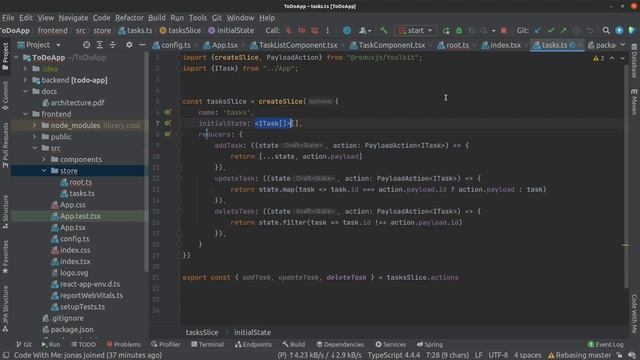Click Collapse All in Project panel
This screenshot has width=640, height=360.
tap(113, 45)
